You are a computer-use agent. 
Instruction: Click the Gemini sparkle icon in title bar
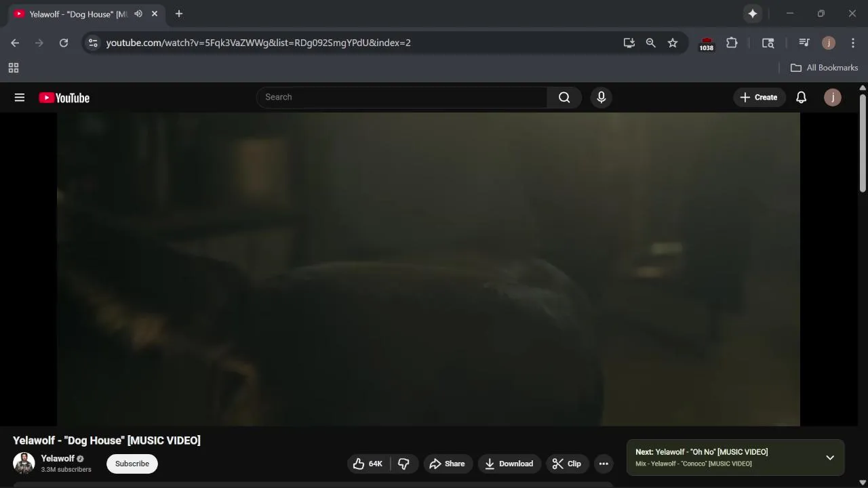click(753, 14)
